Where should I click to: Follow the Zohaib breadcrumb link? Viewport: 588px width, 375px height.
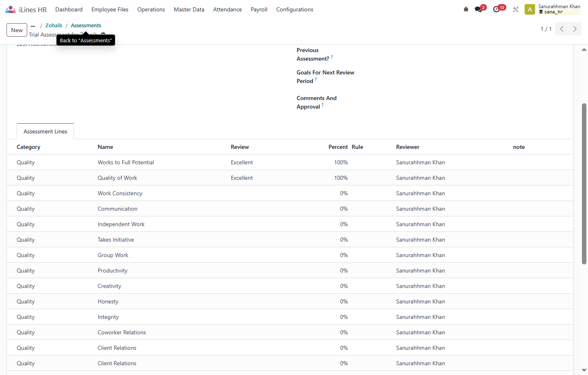click(x=54, y=25)
